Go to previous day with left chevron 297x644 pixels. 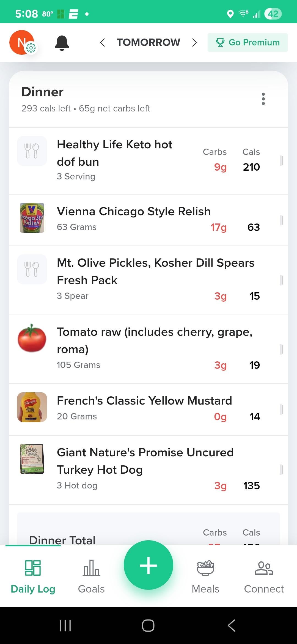tap(103, 43)
